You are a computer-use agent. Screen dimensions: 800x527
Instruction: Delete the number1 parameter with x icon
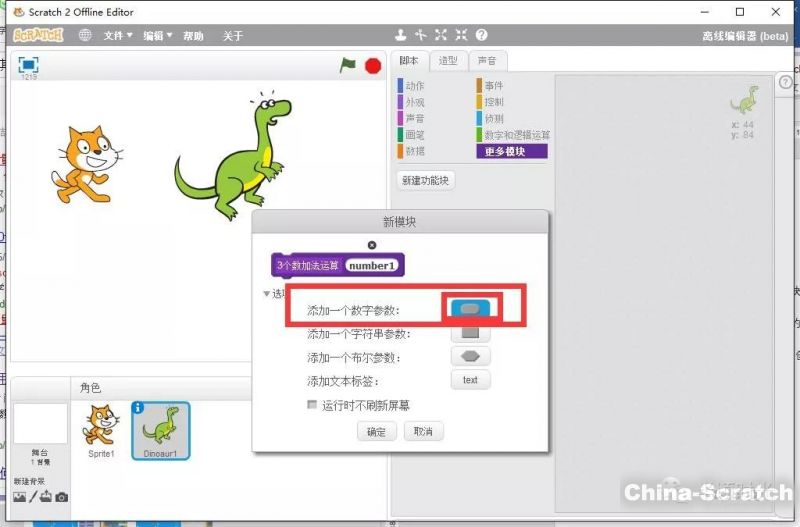click(x=372, y=245)
